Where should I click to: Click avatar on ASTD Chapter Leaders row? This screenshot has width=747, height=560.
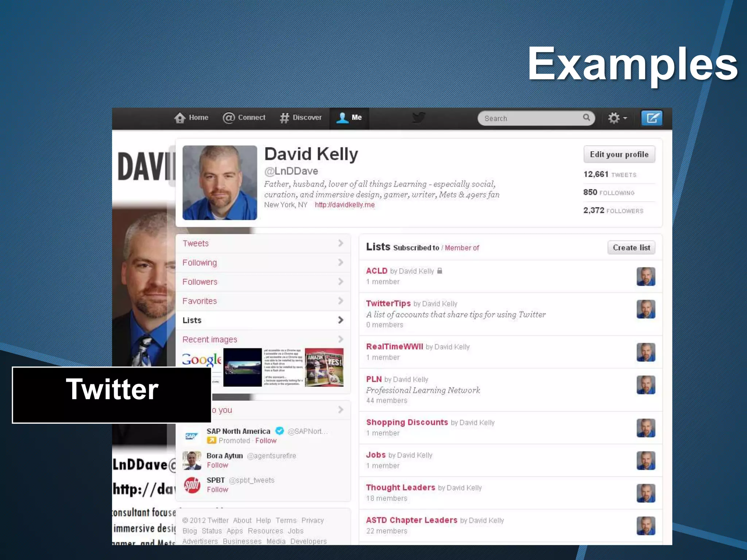click(646, 526)
